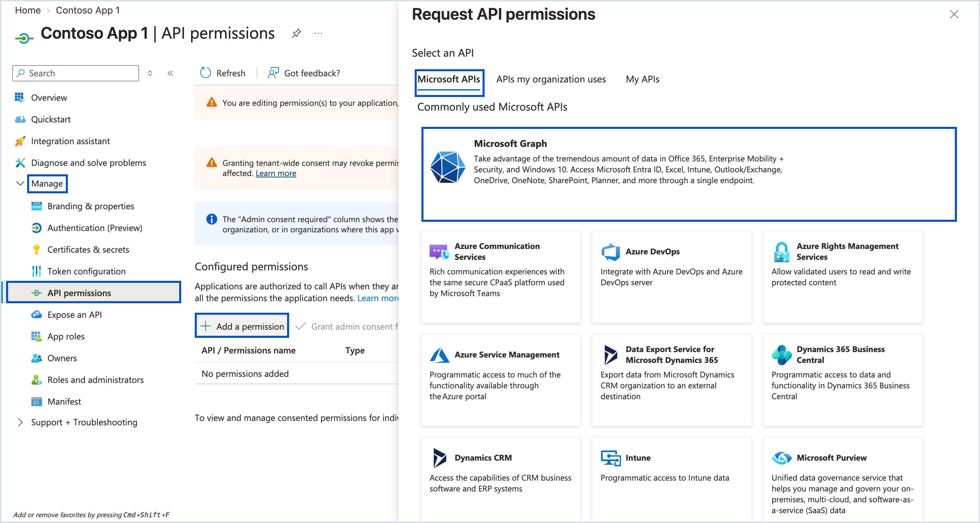The height and width of the screenshot is (523, 980).
Task: Click the Dynamics 365 Business Central icon
Action: point(781,355)
